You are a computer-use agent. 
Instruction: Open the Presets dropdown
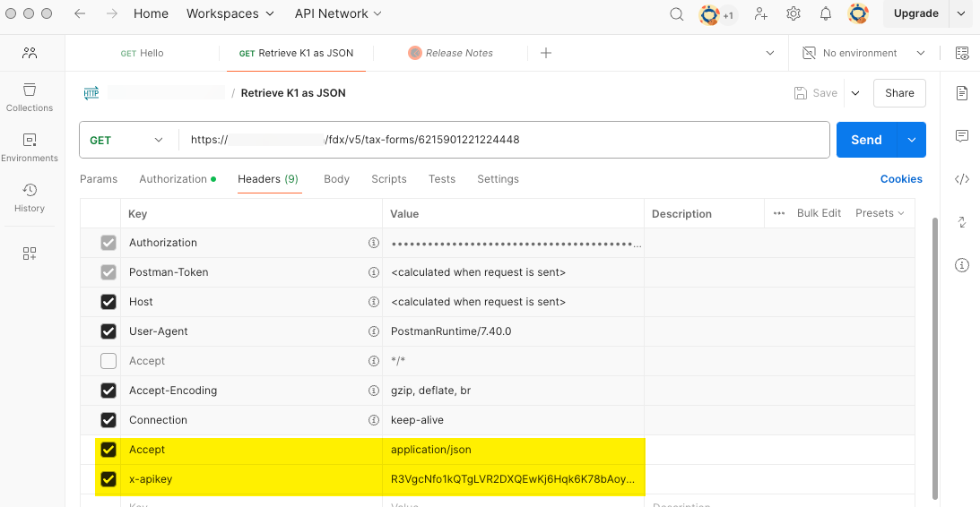click(880, 213)
